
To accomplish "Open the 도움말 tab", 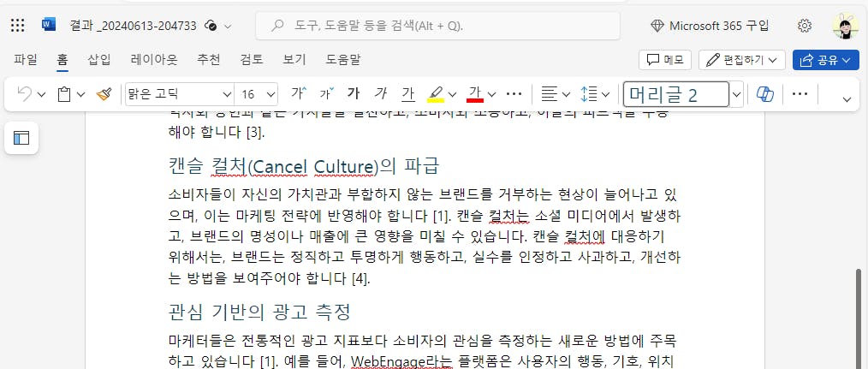I will [x=342, y=59].
